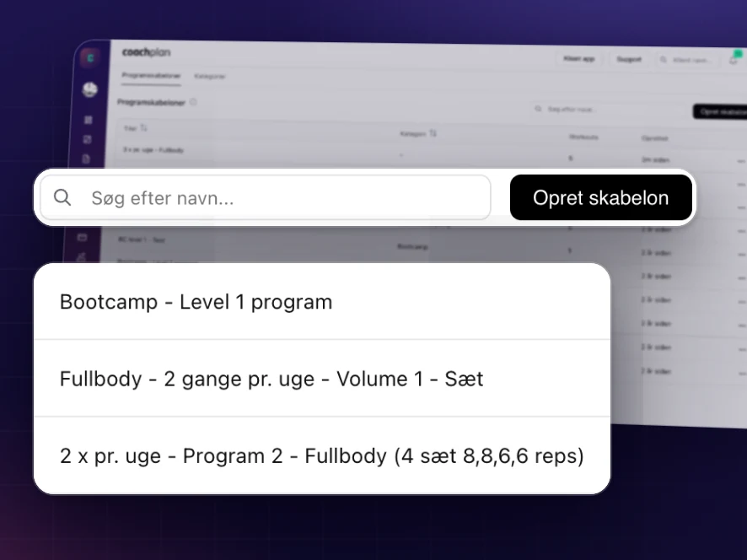This screenshot has height=560, width=747.
Task: Sort by the 'Kategori' column arrows
Action: [x=433, y=133]
